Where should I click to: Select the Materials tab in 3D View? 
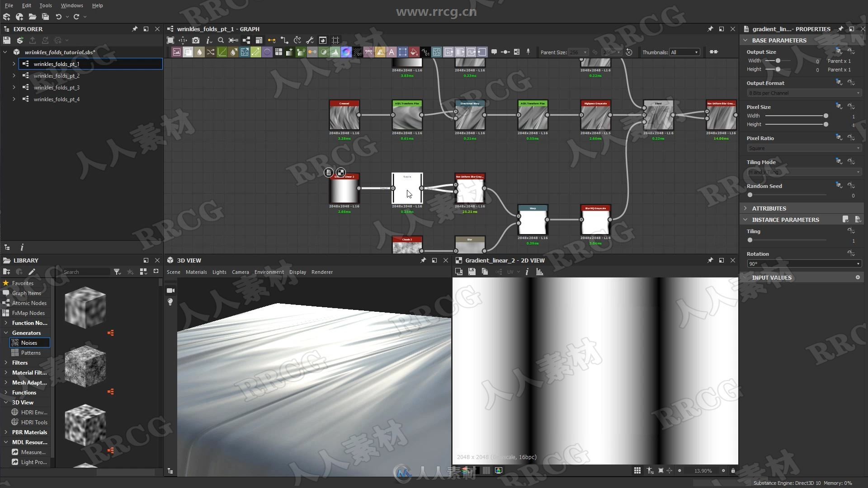[x=196, y=272]
